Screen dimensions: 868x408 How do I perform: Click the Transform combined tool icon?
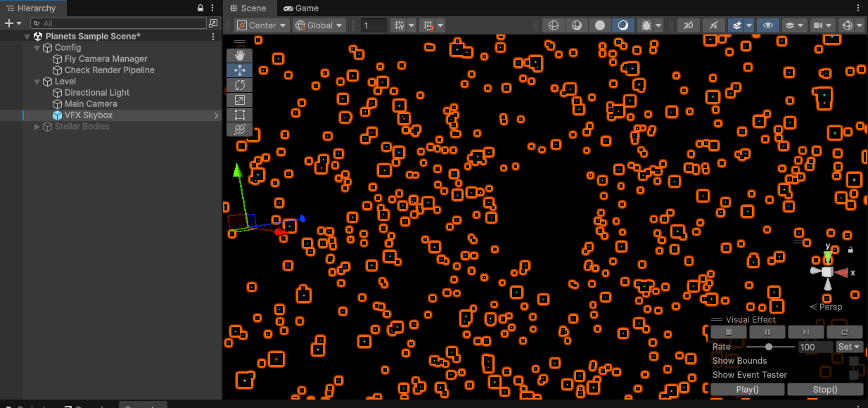pyautogui.click(x=239, y=129)
